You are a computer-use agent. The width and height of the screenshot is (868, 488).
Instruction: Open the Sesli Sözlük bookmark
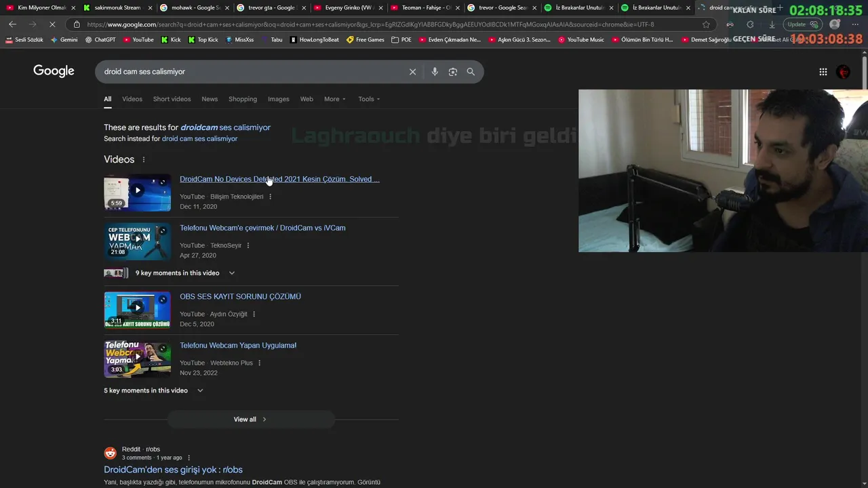coord(24,40)
